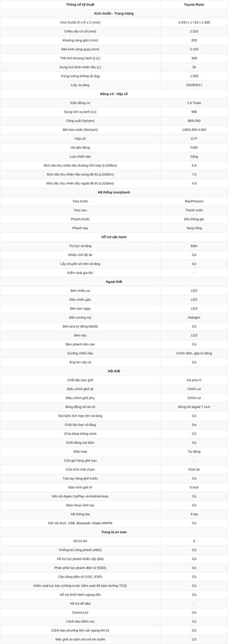The height and width of the screenshot is (644, 228).
Task: Click the Chiều dài cơ sở (mm) row label
Action: tap(80, 31)
